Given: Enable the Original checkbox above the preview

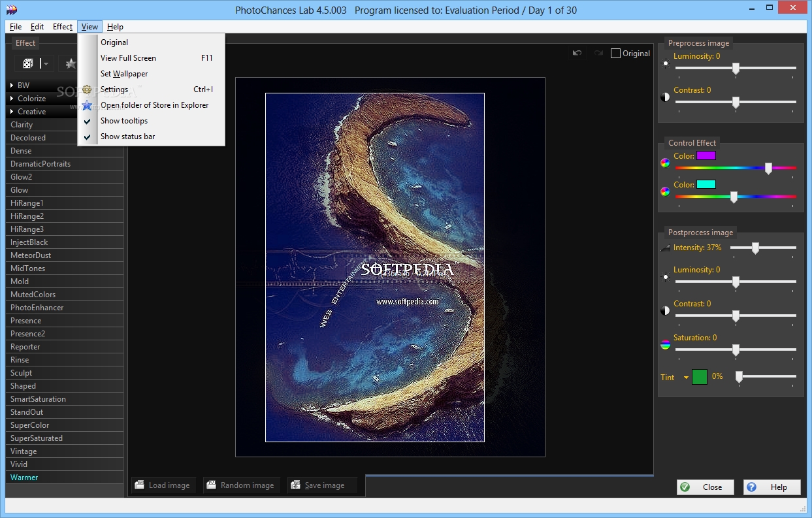Looking at the screenshot, I should pyautogui.click(x=615, y=54).
